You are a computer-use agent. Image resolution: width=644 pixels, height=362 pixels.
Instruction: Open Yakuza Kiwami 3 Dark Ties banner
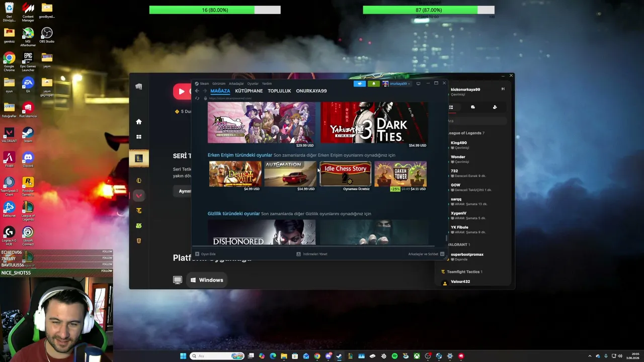click(374, 123)
